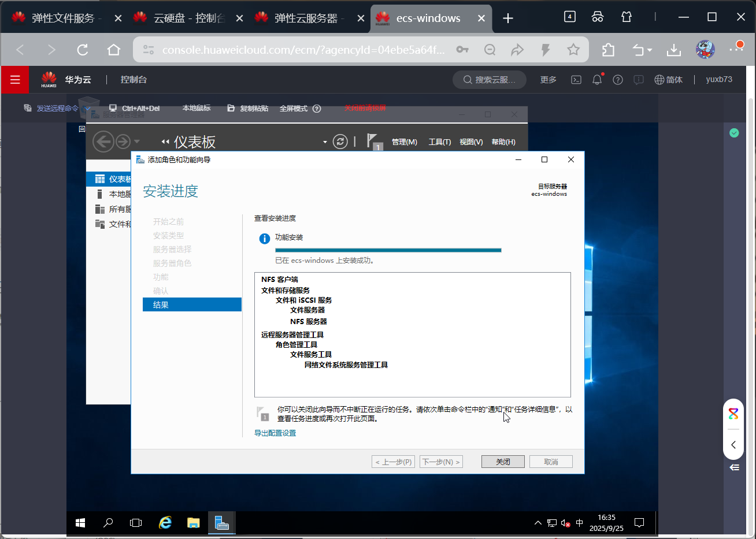Open the notifications flag in Server Manager
The height and width of the screenshot is (539, 756).
(x=375, y=142)
